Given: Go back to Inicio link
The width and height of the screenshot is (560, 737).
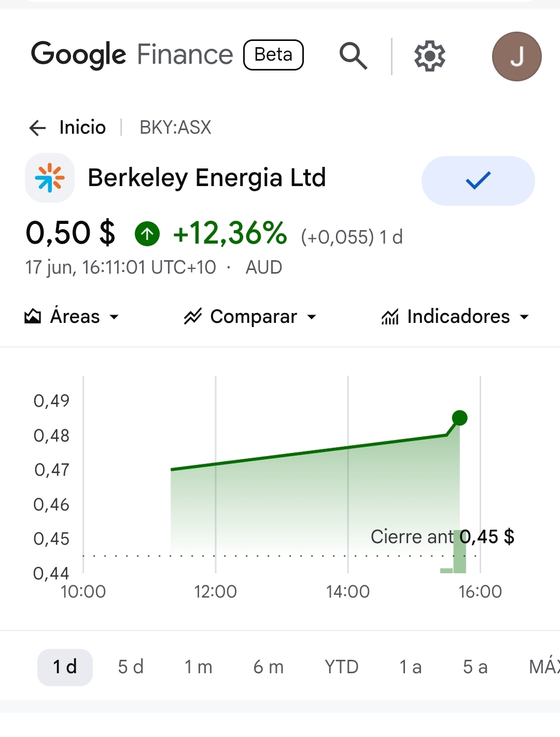Looking at the screenshot, I should 82,127.
